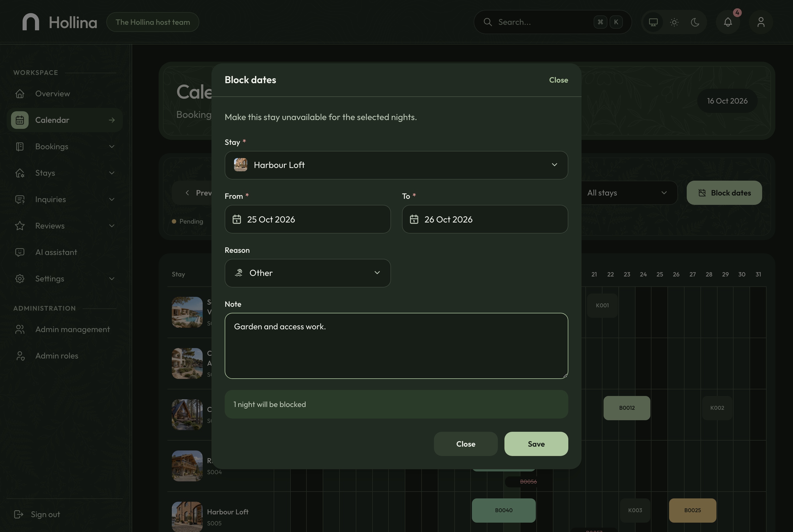Open the Overview menu item
793x532 pixels.
pos(64,94)
